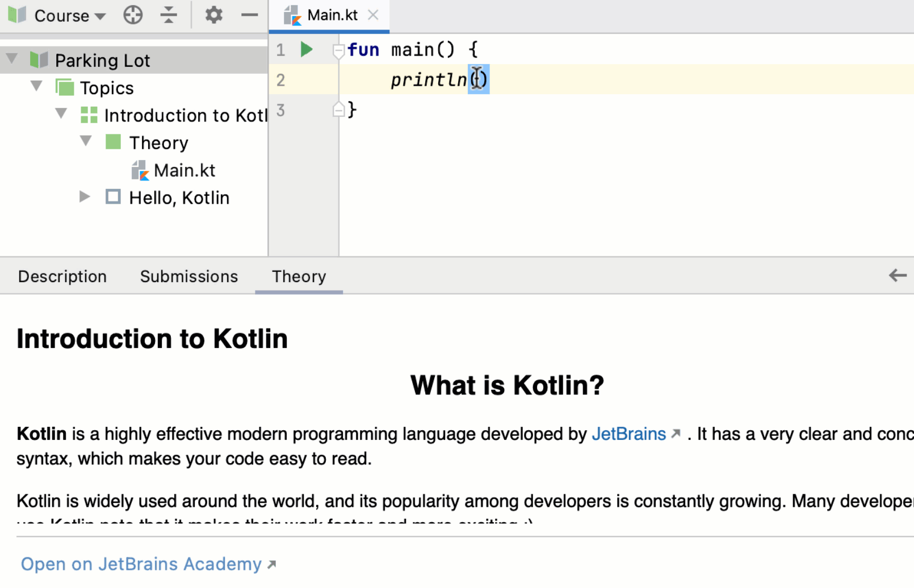
Task: Click the green four-squares lesson icon
Action: click(x=89, y=115)
